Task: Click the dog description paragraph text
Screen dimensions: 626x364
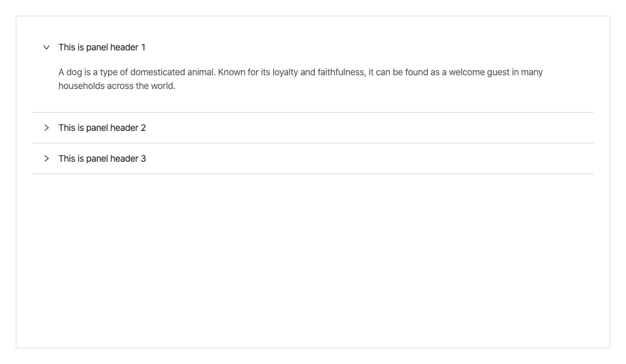Action: pyautogui.click(x=301, y=79)
